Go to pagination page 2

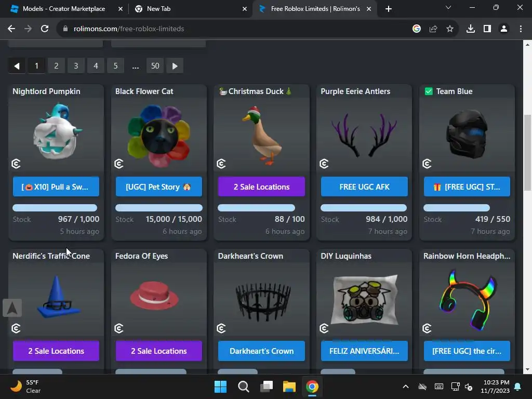point(56,66)
